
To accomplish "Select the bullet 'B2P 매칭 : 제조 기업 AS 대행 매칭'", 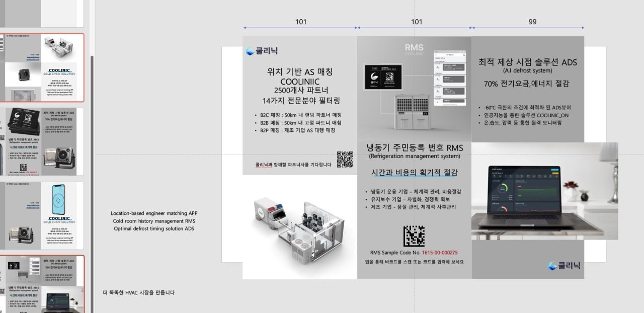I will 295,130.
